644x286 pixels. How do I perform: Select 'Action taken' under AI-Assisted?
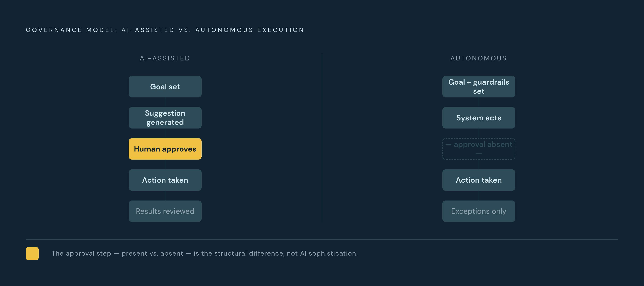click(x=165, y=180)
